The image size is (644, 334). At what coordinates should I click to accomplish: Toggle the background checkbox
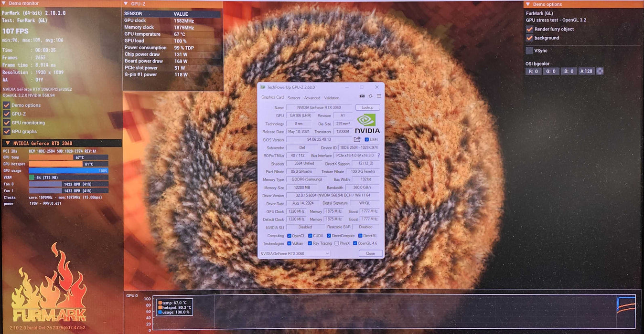[529, 38]
